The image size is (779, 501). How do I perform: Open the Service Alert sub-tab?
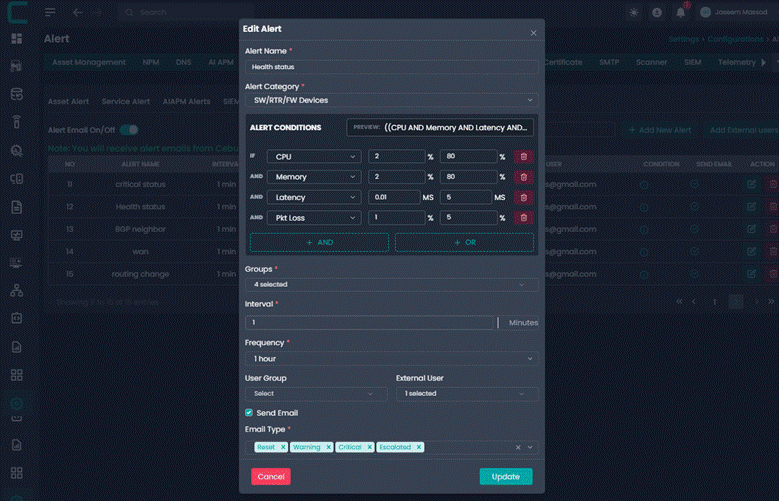(126, 101)
